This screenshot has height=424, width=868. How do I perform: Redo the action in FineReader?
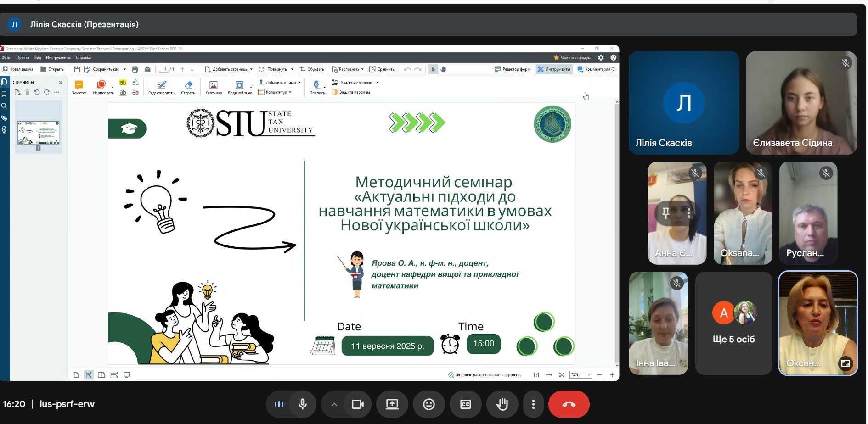coord(417,69)
